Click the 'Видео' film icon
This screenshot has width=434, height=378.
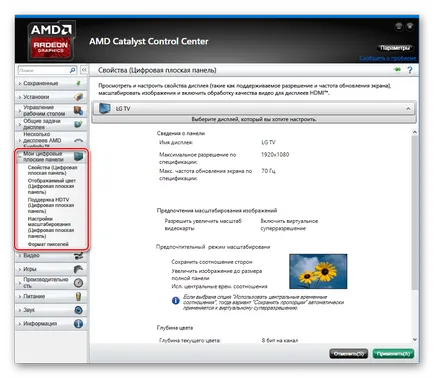tap(78, 256)
